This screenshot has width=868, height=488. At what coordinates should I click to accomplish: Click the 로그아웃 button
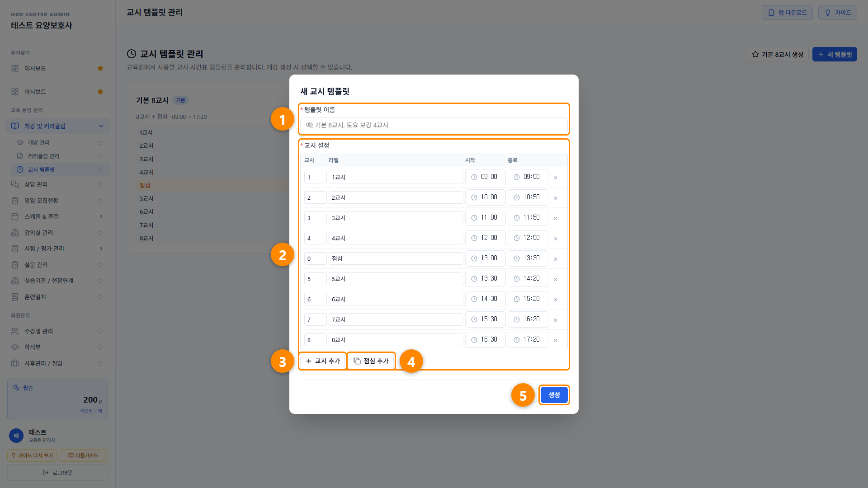pos(57,473)
